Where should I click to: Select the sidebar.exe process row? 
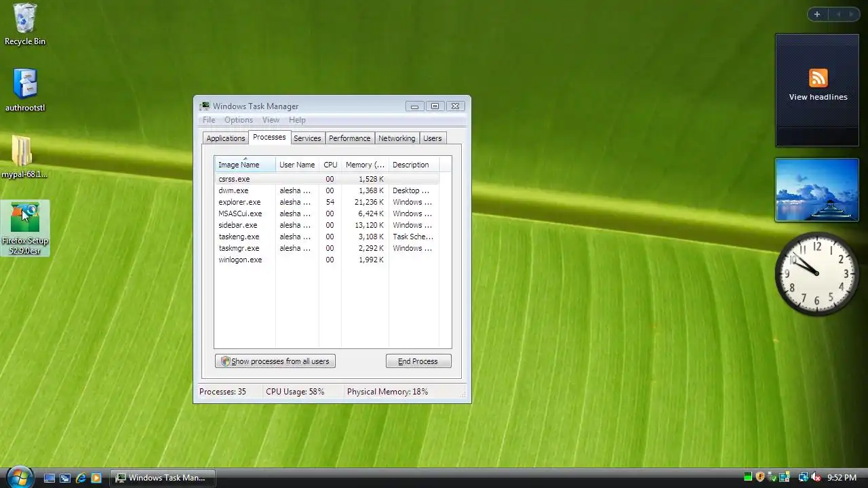tap(327, 225)
